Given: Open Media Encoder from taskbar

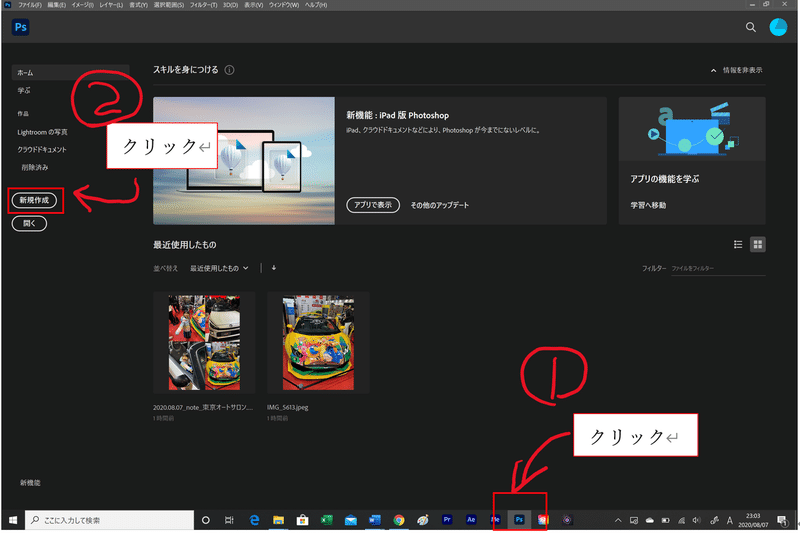Looking at the screenshot, I should 495,520.
